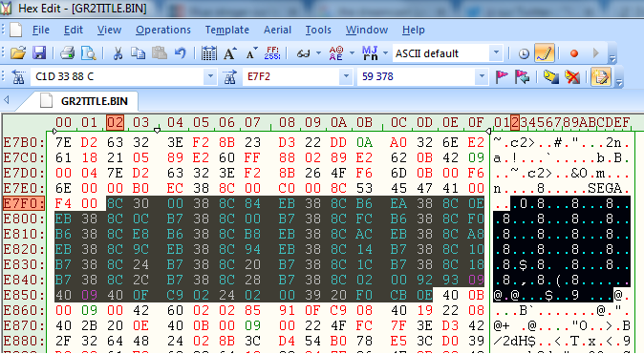
Task: Click the Open file folder icon
Action: [18, 53]
